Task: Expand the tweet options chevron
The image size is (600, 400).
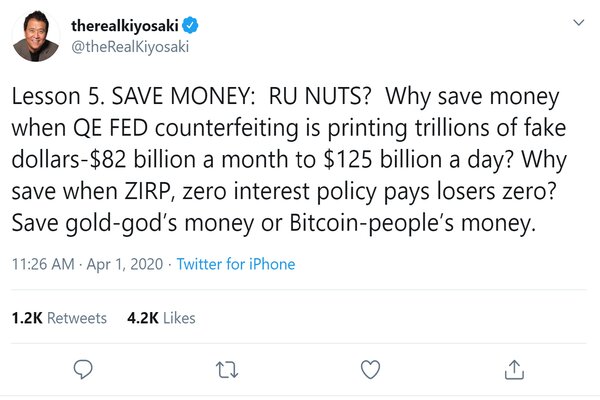Action: click(x=577, y=24)
